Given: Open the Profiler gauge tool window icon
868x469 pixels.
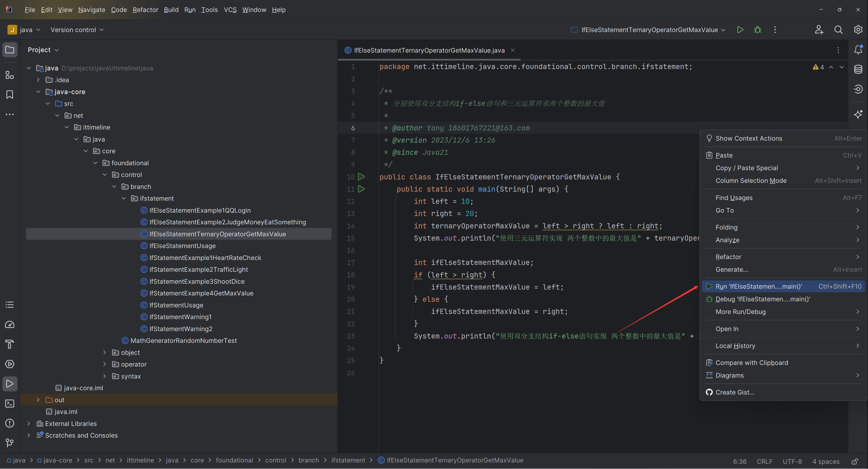Looking at the screenshot, I should [10, 325].
